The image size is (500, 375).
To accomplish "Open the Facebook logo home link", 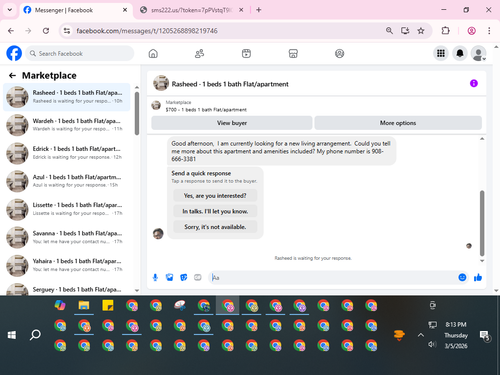I will coord(14,53).
